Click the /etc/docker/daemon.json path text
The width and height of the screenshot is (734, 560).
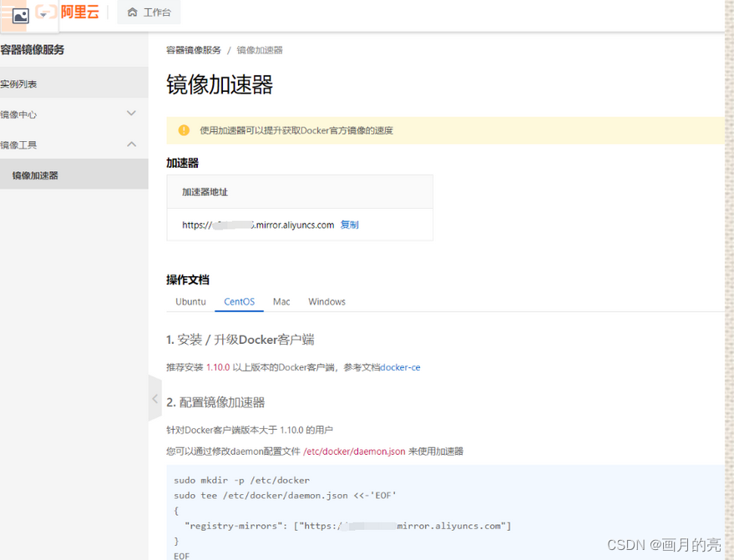click(x=354, y=451)
